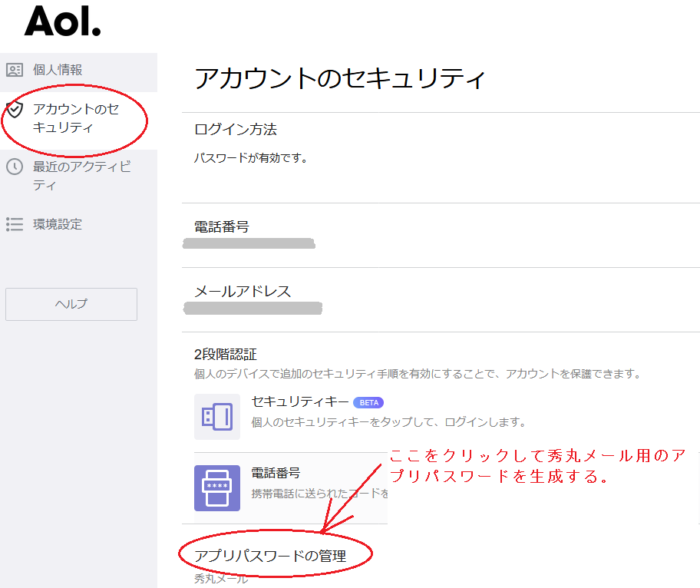
Task: Choose the 電話番号 option under 2段階認証
Action: [276, 473]
